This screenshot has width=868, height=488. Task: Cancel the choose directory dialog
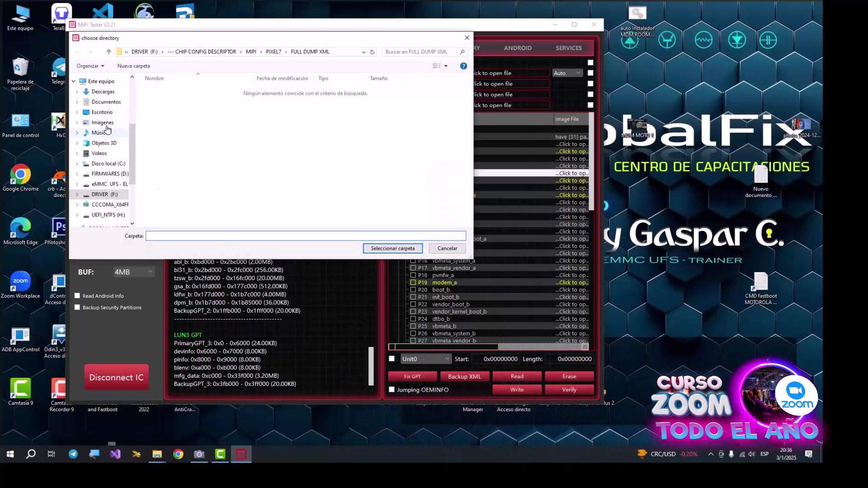(x=447, y=249)
